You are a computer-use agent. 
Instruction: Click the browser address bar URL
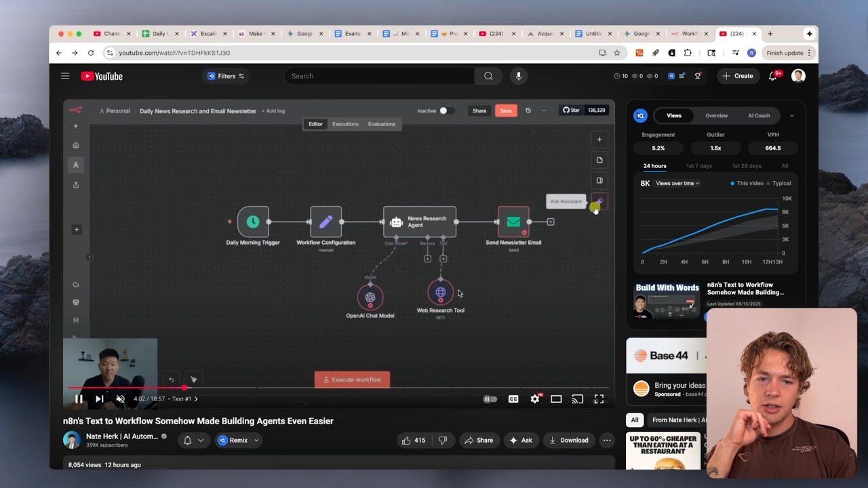[x=174, y=53]
